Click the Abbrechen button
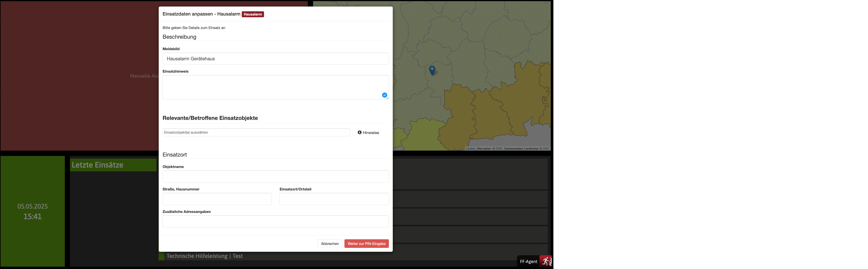Screen dimensions: 868x269 pos(330,244)
